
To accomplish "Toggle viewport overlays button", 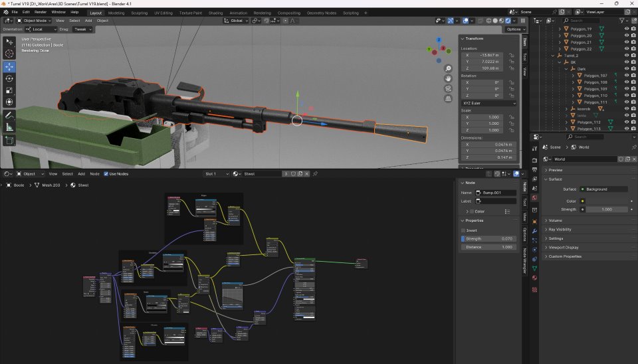I will tap(465, 21).
